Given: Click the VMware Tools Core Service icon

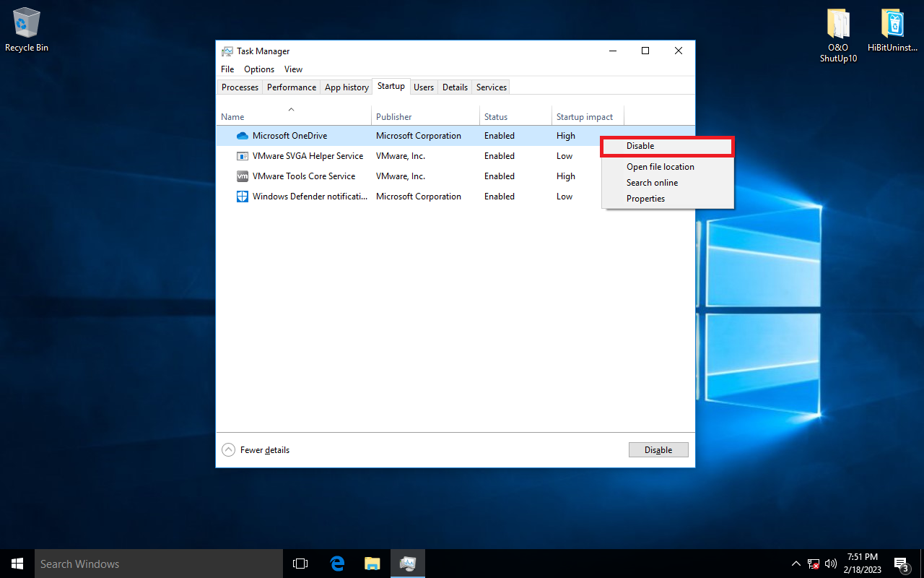Looking at the screenshot, I should [x=243, y=176].
